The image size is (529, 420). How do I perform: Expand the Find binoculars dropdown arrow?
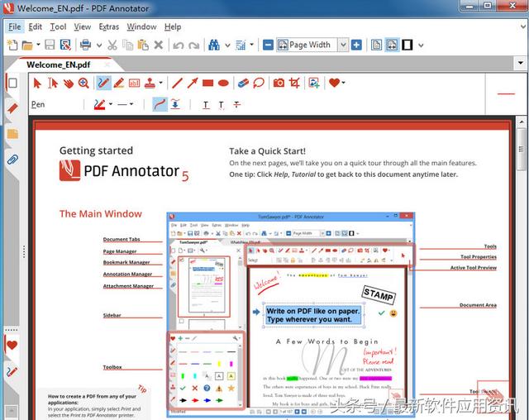[228, 45]
